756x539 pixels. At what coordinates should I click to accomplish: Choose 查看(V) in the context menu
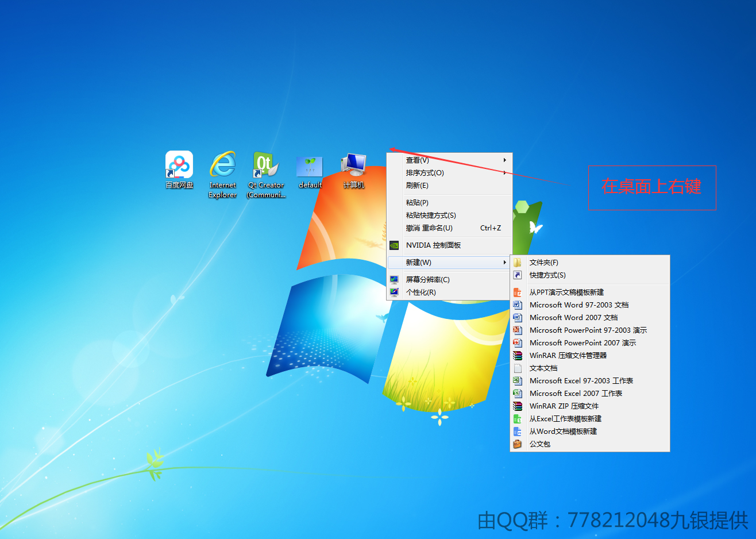(x=449, y=160)
